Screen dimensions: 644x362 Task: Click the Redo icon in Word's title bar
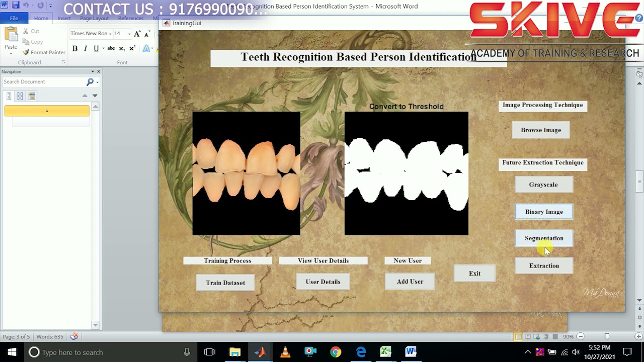tap(40, 5)
